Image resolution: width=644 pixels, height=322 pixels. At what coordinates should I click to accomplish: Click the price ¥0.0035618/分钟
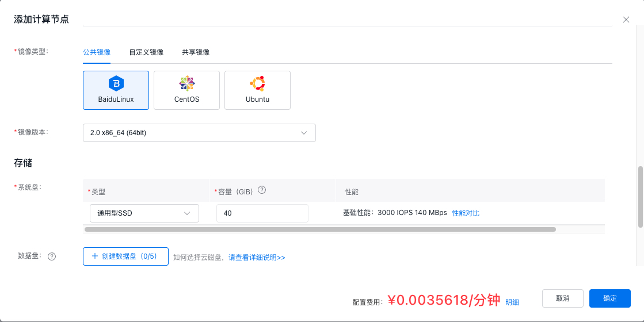coord(444,301)
